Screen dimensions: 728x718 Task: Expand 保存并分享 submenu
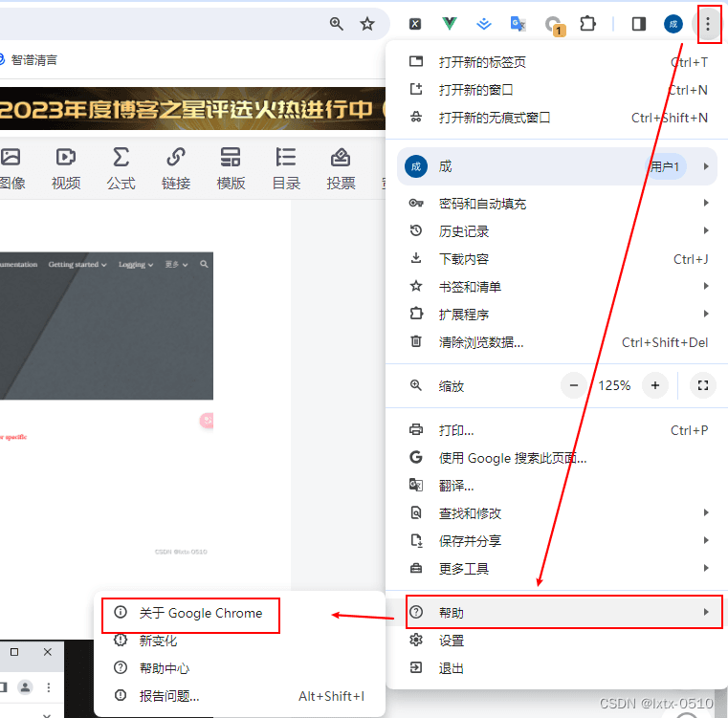(557, 541)
